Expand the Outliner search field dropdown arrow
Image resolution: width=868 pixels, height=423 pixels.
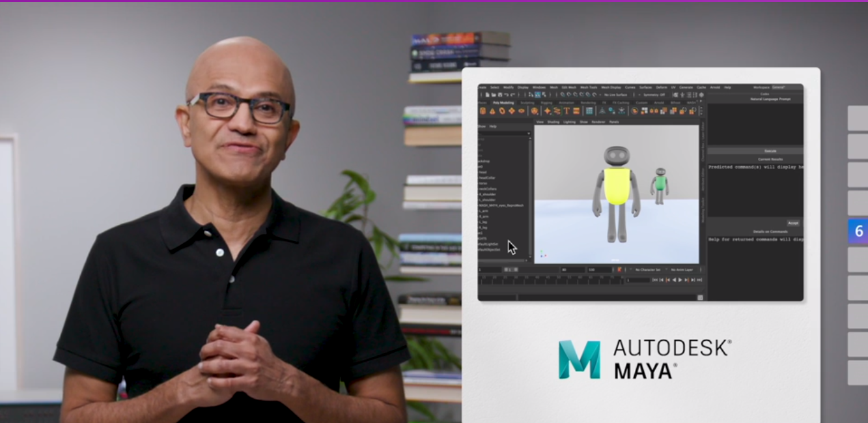tap(529, 134)
